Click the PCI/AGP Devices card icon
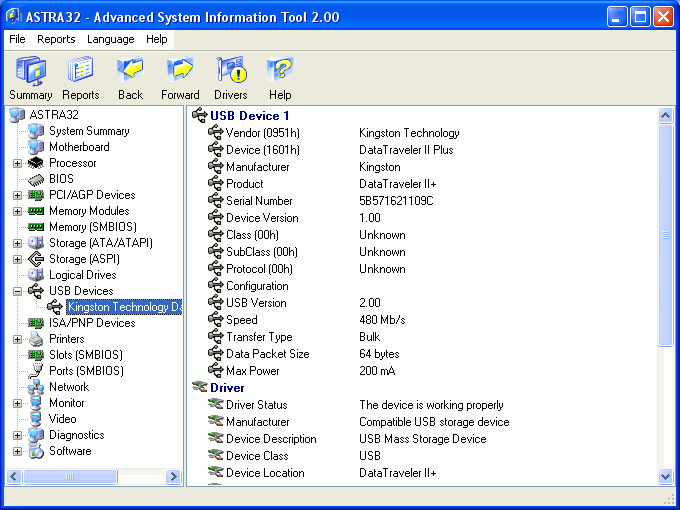The image size is (680, 510). click(36, 195)
